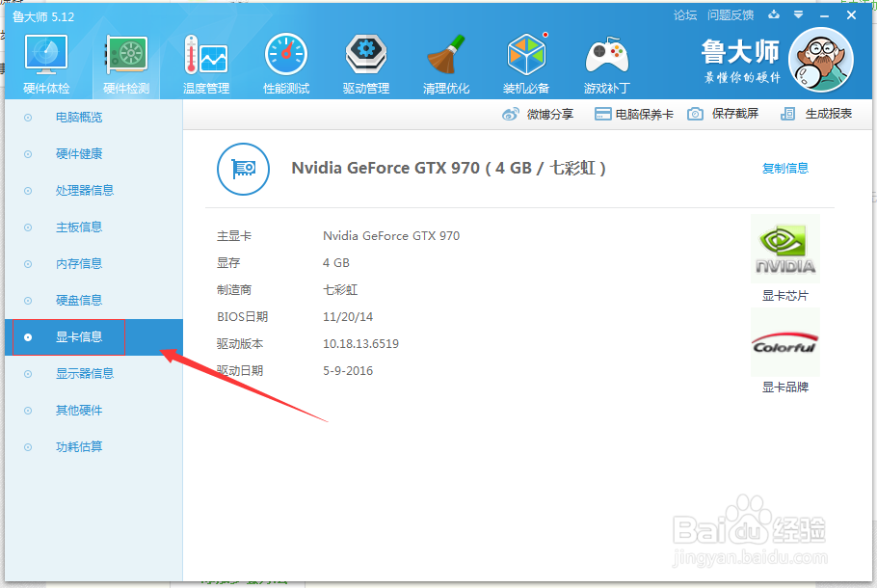Click the camera icon for 保存截屏
Viewport: 877px width, 588px height.
695,114
